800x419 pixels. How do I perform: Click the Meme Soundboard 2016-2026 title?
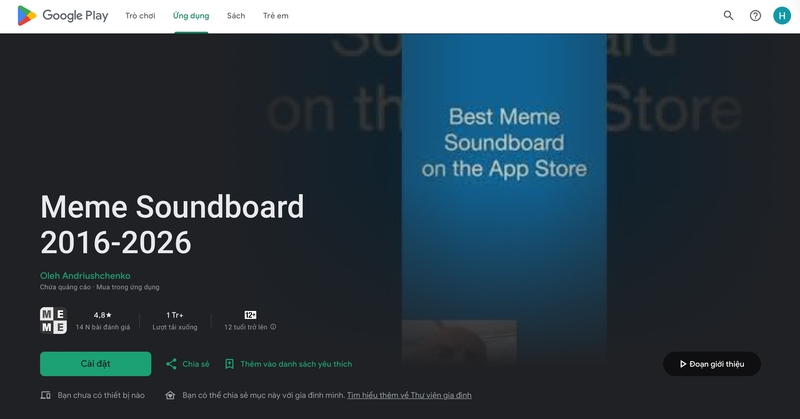[x=172, y=225]
